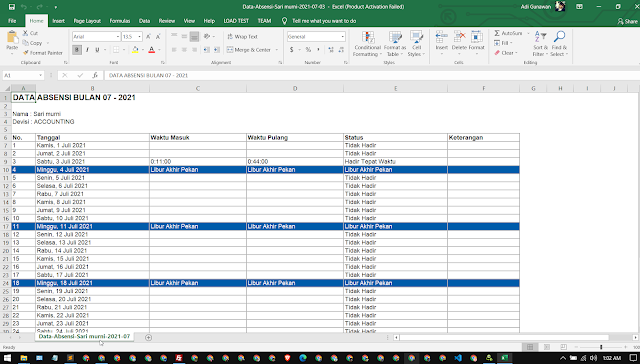Image resolution: width=640 pixels, height=364 pixels.
Task: Open the font name dropdown showing Arial
Action: point(118,37)
